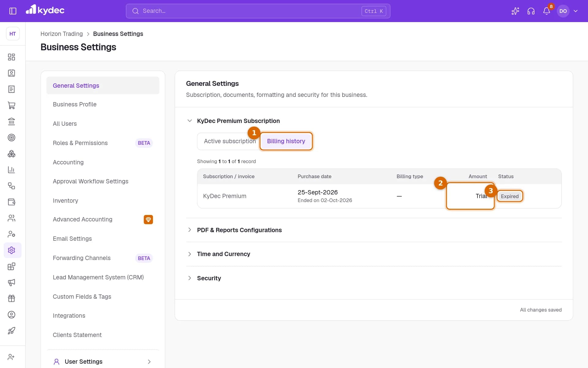Open Advanced Accounting settings
This screenshot has height=368, width=588.
(x=103, y=219)
